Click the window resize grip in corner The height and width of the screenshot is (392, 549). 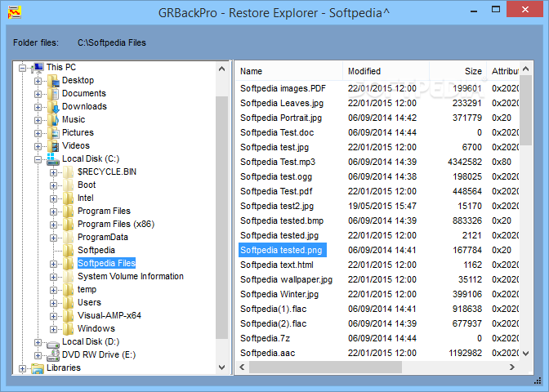pyautogui.click(x=538, y=381)
